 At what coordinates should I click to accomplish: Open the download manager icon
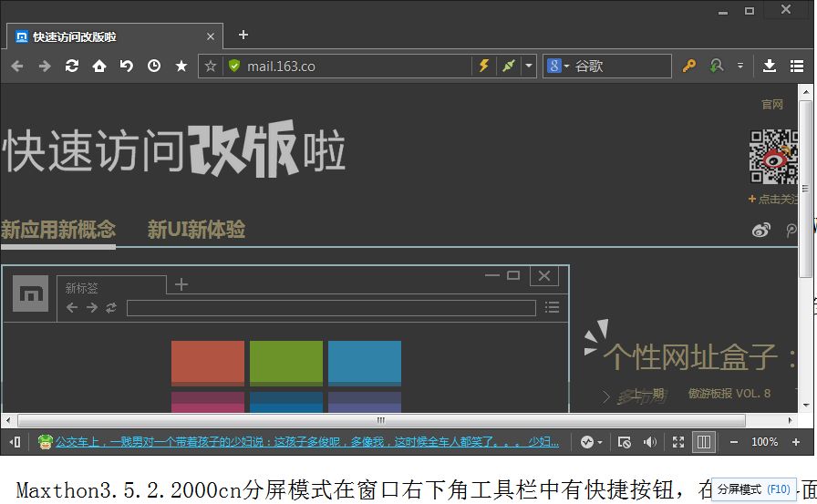point(769,67)
